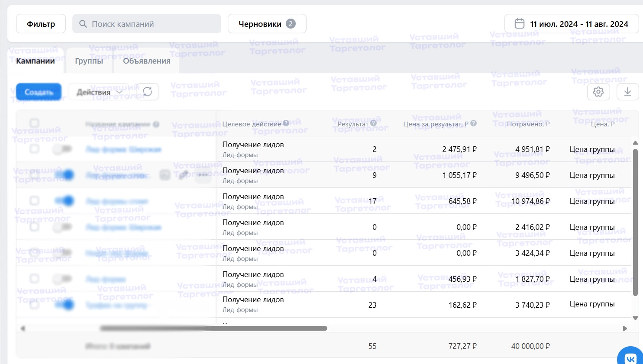Click the calendar icon in the date range
The image size is (643, 364).
(520, 24)
